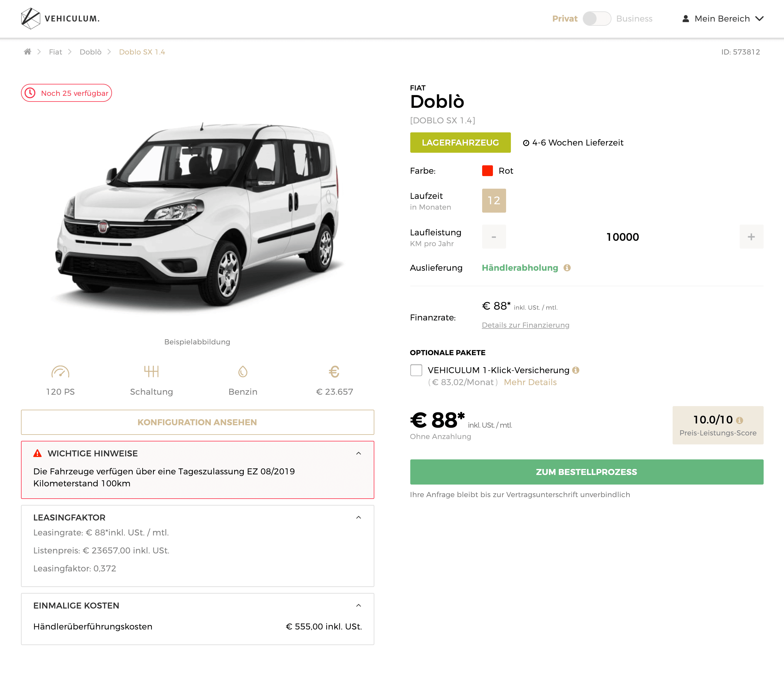The width and height of the screenshot is (784, 684).
Task: Click the Händlerüberführungskosten label
Action: tap(93, 627)
